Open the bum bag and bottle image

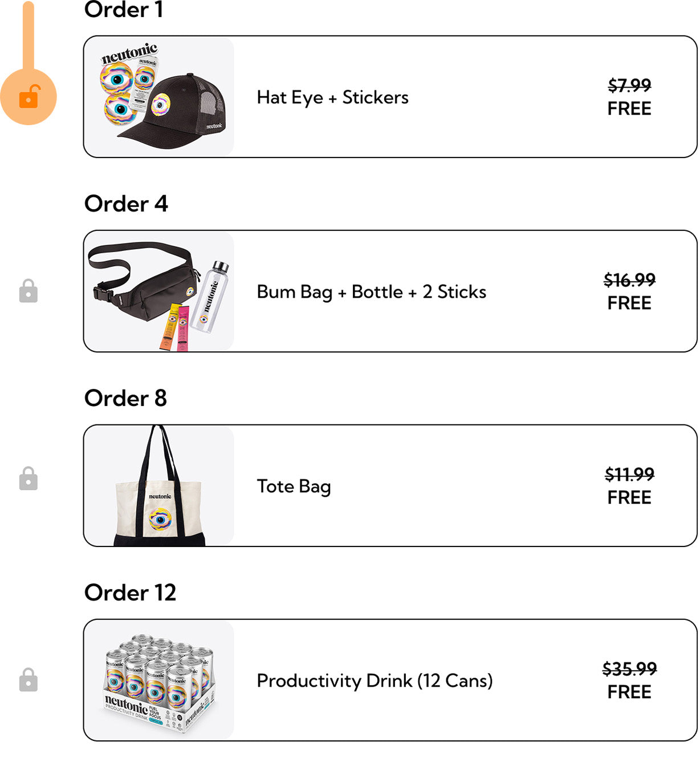[160, 291]
